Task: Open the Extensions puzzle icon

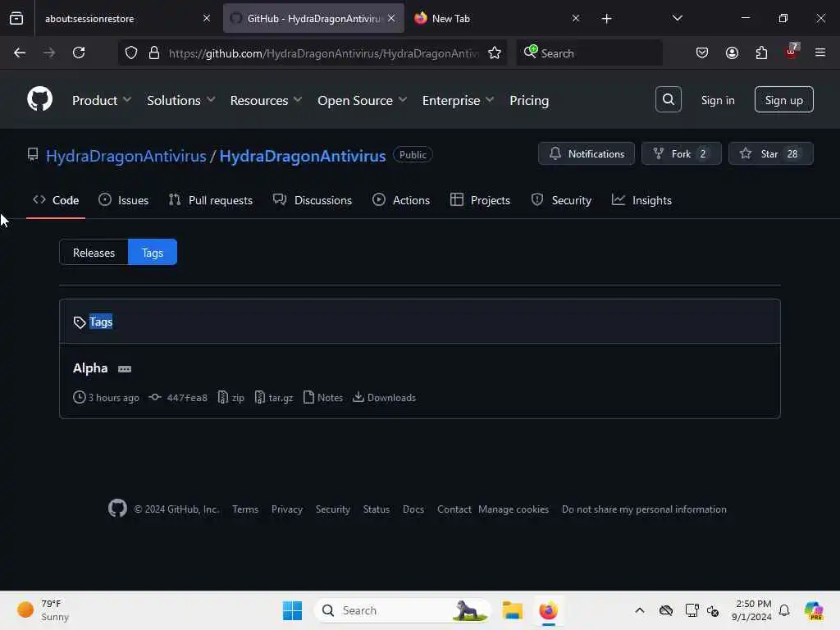Action: (x=761, y=52)
